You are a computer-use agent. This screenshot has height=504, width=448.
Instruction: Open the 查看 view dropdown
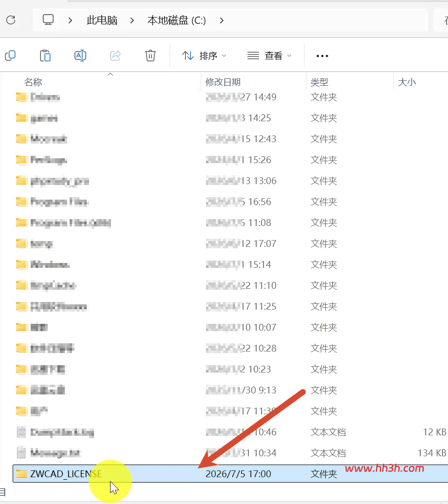269,56
